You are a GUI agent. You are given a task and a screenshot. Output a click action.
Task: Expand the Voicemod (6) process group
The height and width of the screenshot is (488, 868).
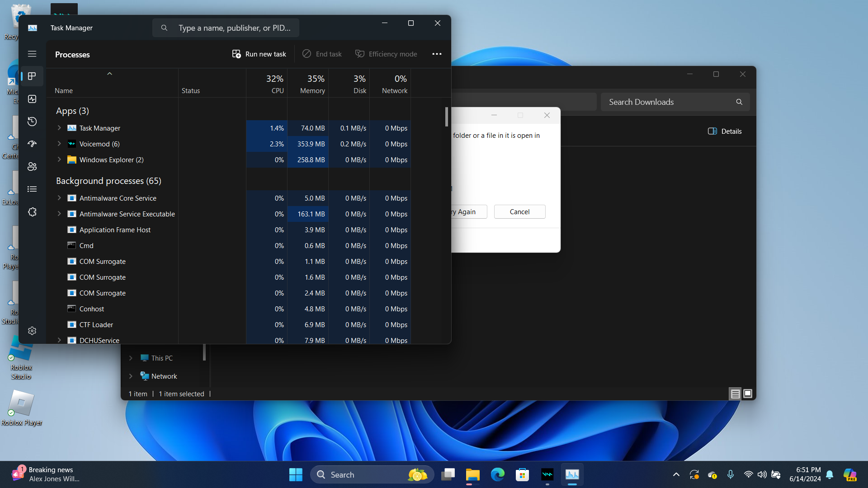[x=59, y=144]
